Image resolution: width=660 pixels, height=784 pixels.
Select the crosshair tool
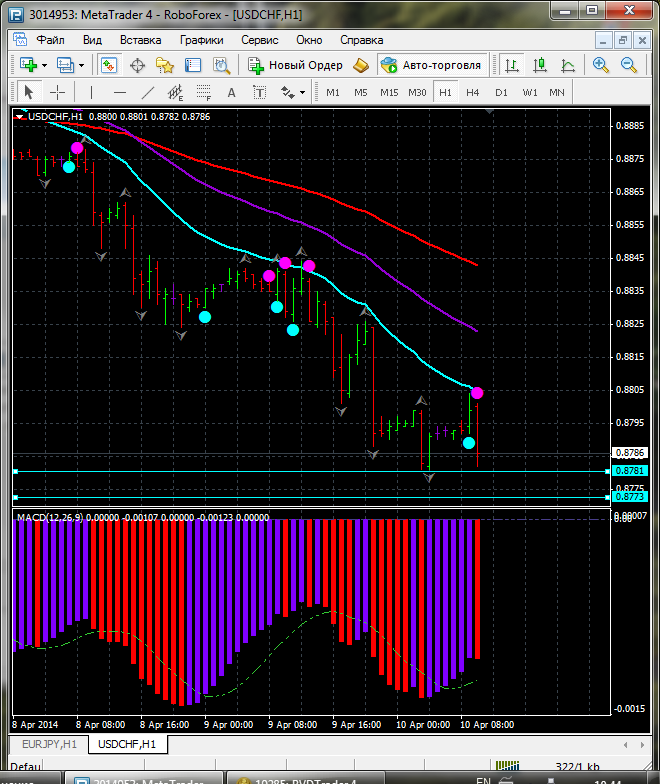58,92
